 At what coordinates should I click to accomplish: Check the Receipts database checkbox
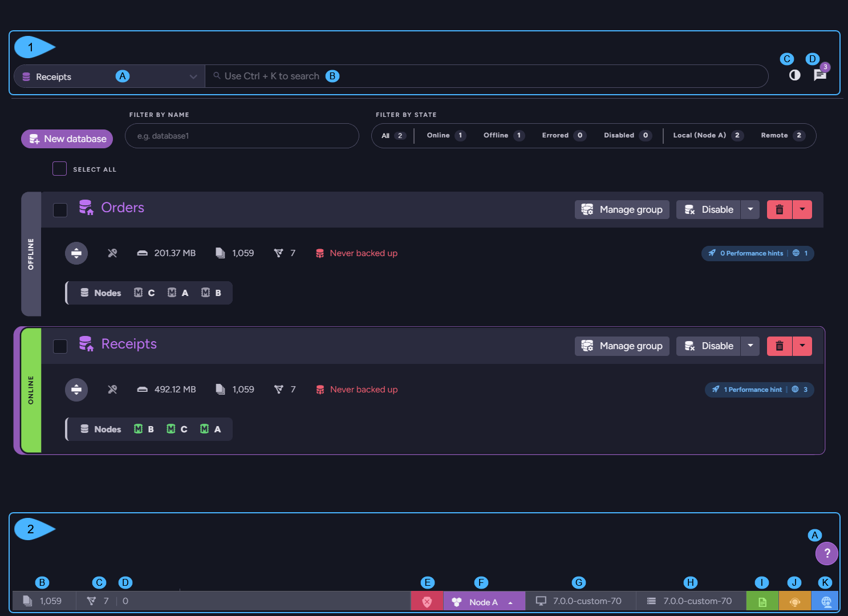60,346
